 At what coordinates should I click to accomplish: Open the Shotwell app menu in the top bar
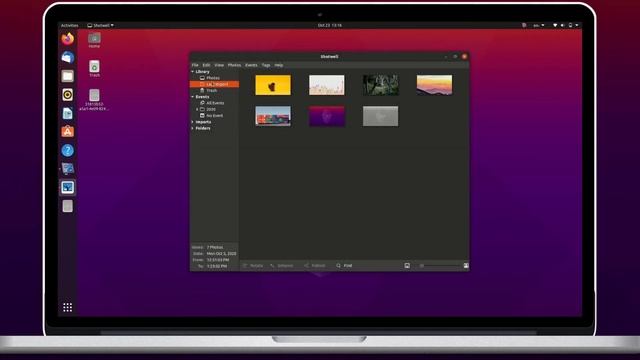[x=100, y=25]
